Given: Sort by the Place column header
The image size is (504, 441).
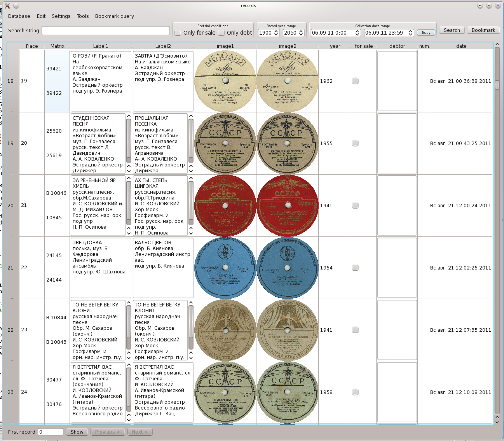Looking at the screenshot, I should [32, 46].
